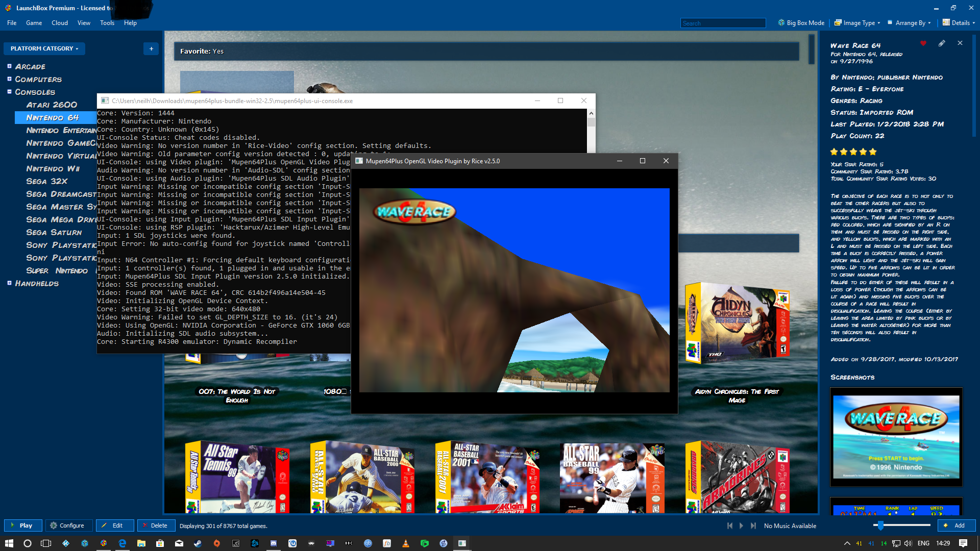980x551 pixels.
Task: Open the Cloud menu
Action: click(59, 23)
